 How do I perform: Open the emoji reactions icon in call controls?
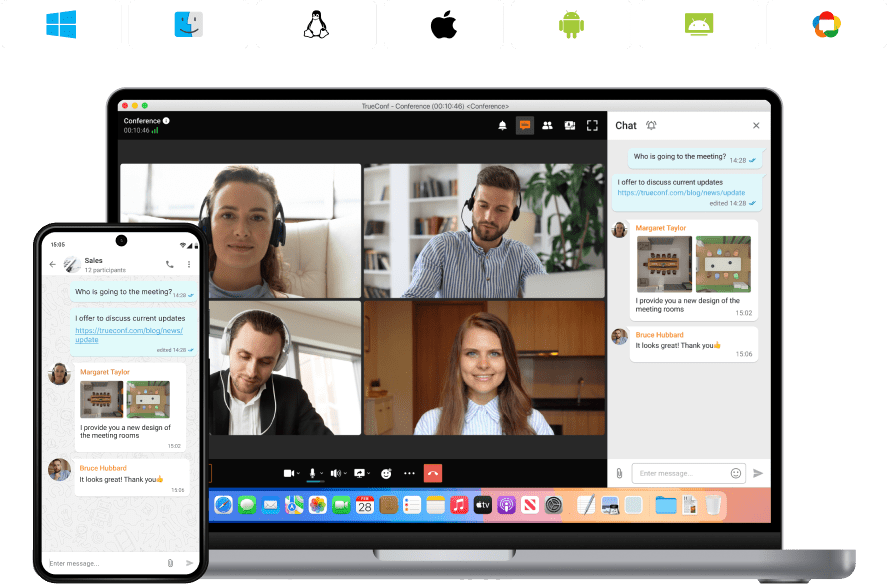point(386,472)
